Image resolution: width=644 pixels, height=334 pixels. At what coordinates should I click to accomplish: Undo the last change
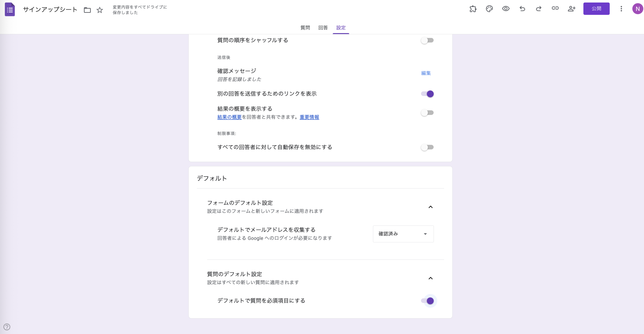[x=522, y=9]
